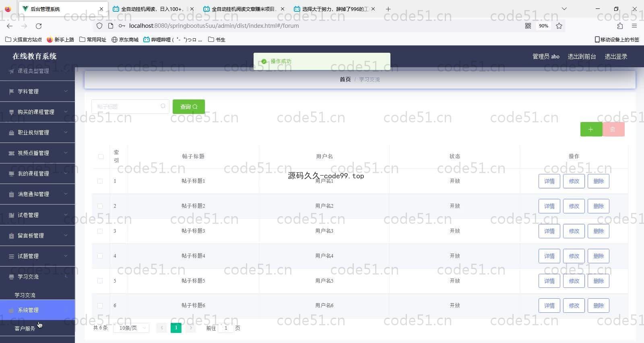
Task: Open the 书生 bookmarks folder
Action: (217, 39)
